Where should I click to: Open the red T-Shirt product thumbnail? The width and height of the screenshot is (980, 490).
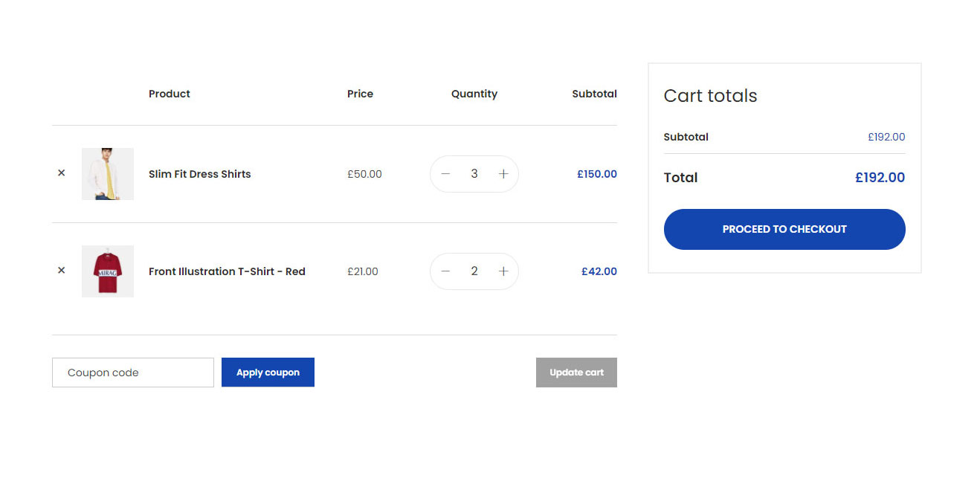(108, 271)
